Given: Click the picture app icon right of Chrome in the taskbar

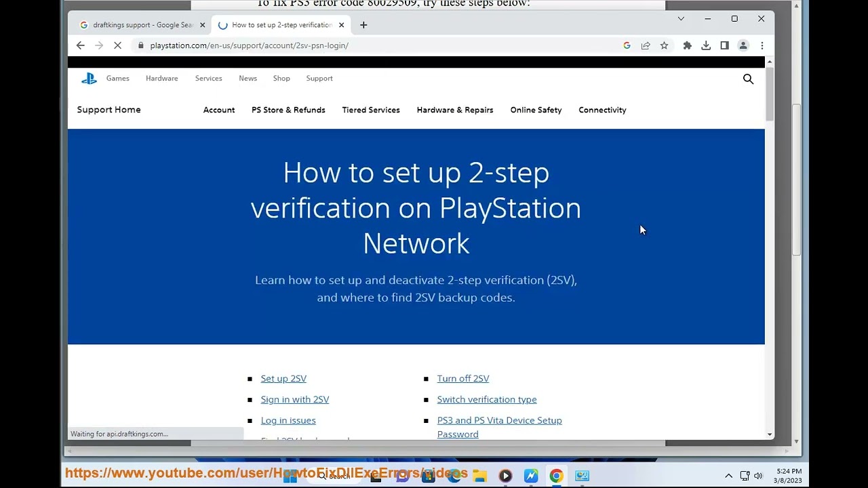Looking at the screenshot, I should coord(582,476).
